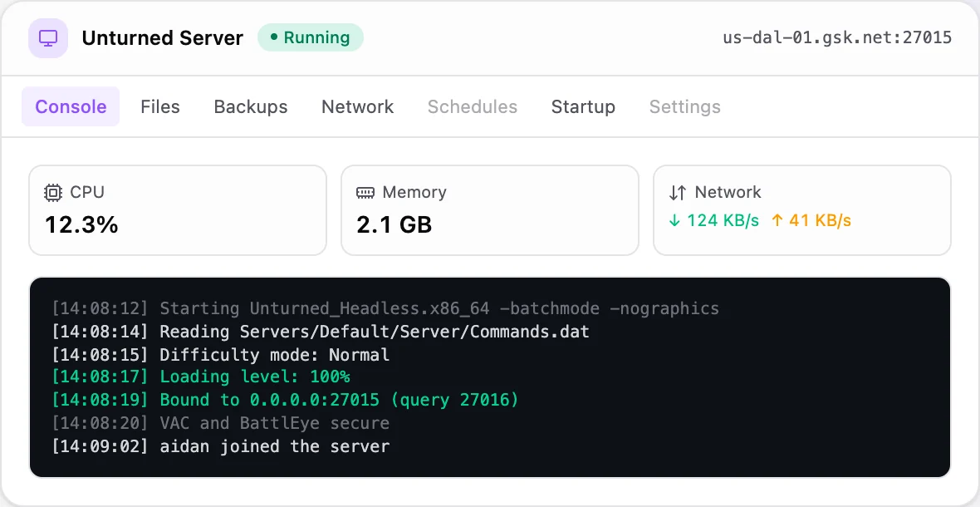Viewport: 980px width, 507px height.
Task: Go to the Network tab
Action: click(x=357, y=107)
